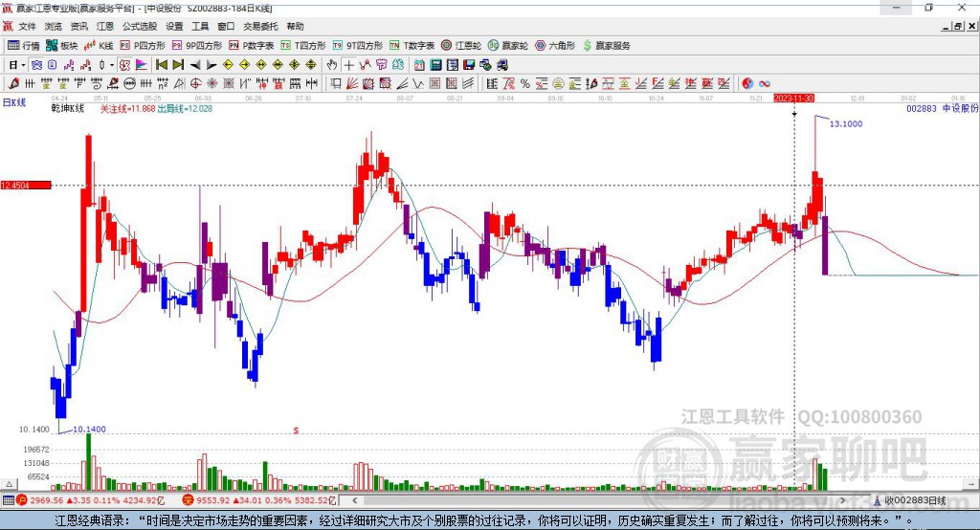980x530 pixels.
Task: Open the 9T四方形 tool
Action: (358, 46)
